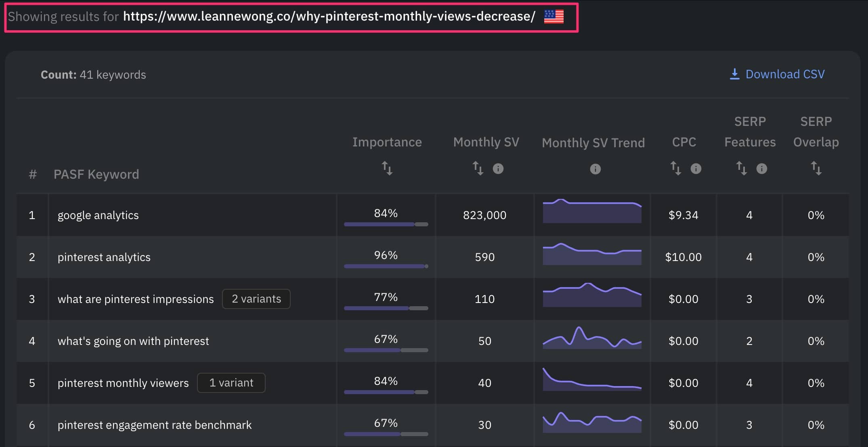Image resolution: width=868 pixels, height=447 pixels.
Task: Select keyword what are pinterest impressions
Action: tap(136, 299)
